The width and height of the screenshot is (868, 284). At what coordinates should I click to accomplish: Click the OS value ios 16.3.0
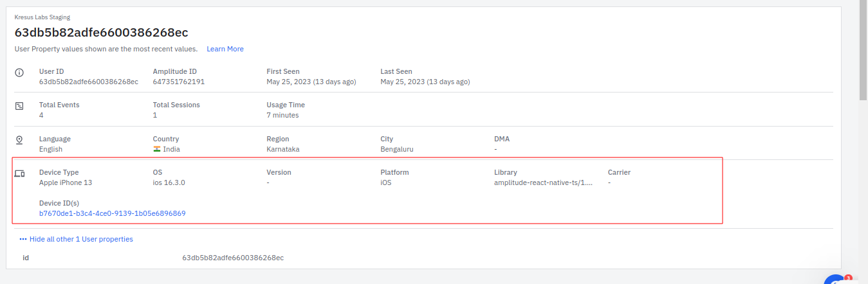[x=169, y=183]
